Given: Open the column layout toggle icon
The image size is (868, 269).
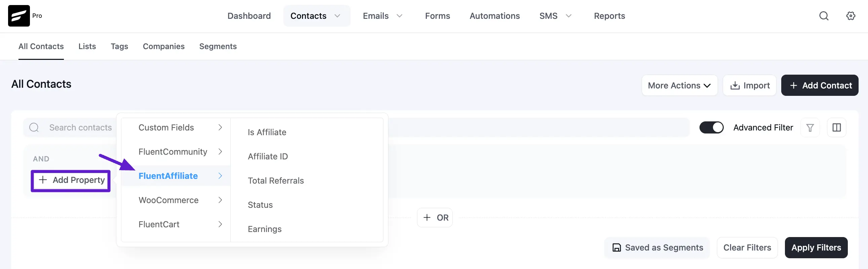Looking at the screenshot, I should [836, 127].
